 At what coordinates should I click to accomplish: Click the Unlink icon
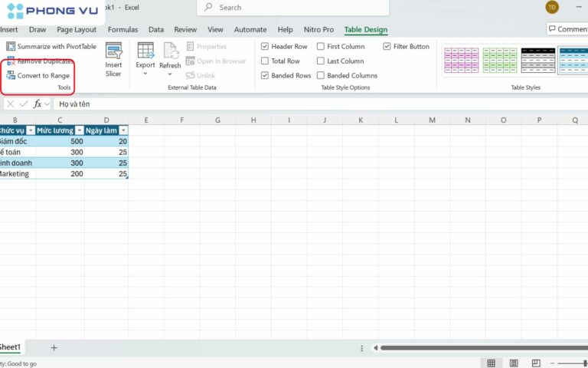[x=190, y=75]
